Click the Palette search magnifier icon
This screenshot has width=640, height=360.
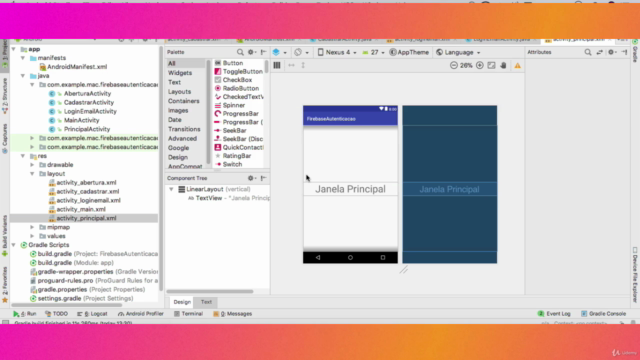[240, 52]
